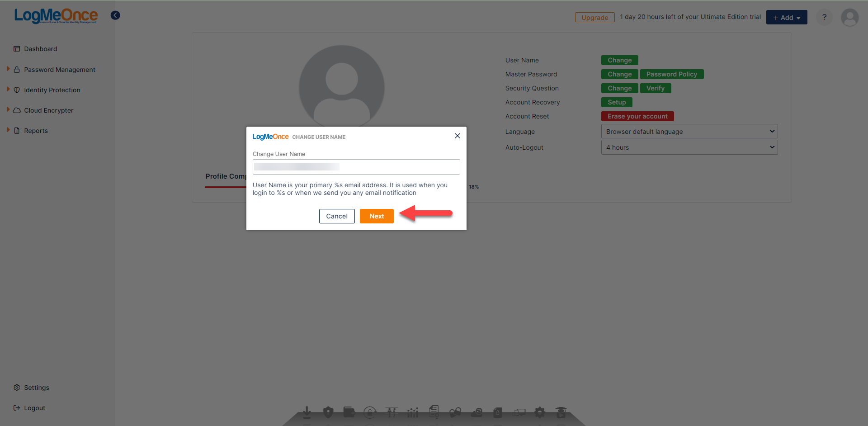Expand the Identity Protection tree arrow
868x426 pixels.
(x=8, y=89)
